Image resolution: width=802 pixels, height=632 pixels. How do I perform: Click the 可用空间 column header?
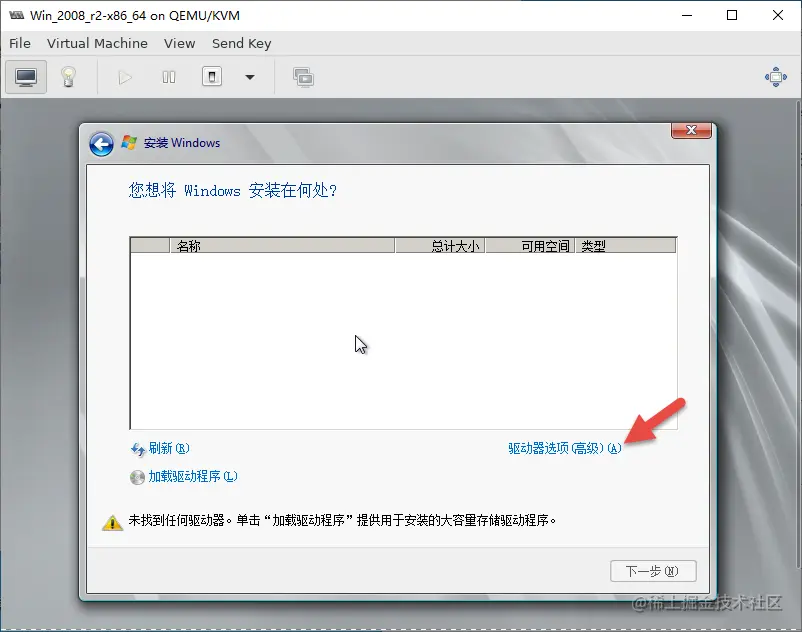(x=530, y=246)
